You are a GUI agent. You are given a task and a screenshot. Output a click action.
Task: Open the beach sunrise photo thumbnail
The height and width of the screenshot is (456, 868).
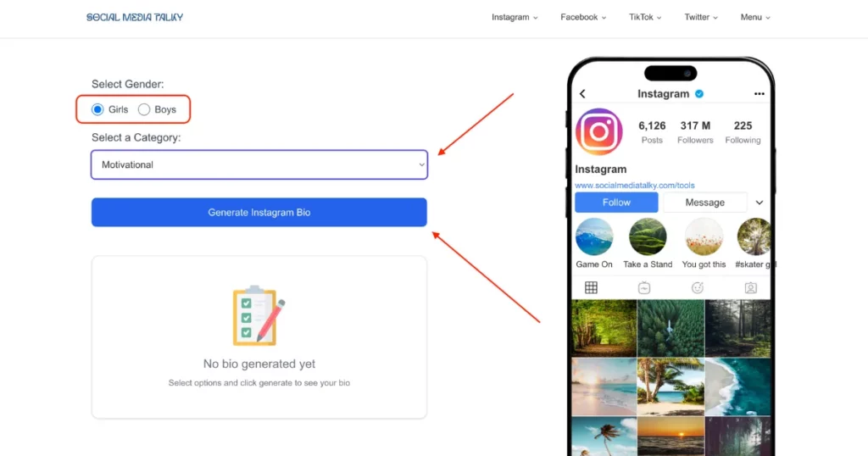pos(604,386)
